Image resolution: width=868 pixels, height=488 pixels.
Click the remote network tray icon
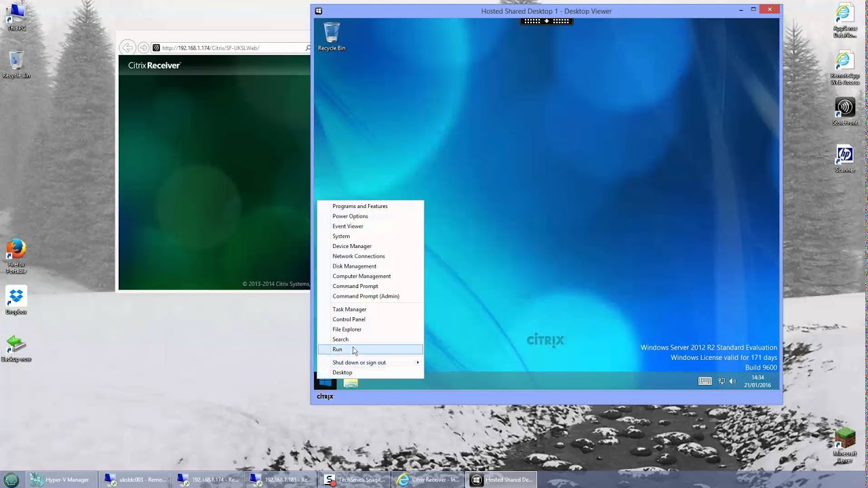tap(722, 381)
